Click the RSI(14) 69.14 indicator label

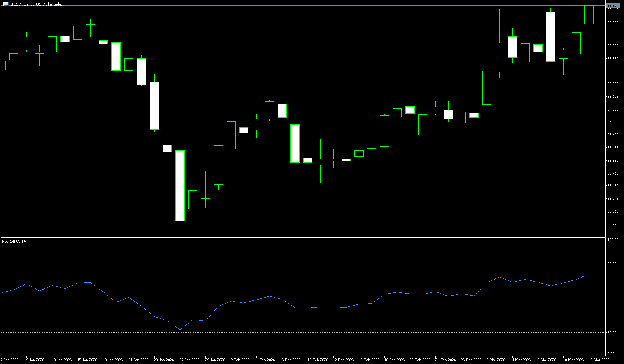click(x=14, y=241)
